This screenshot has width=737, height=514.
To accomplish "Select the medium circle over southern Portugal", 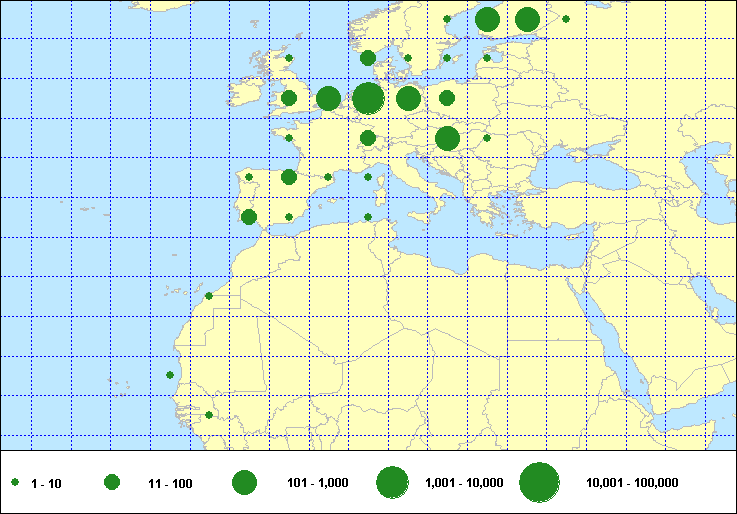I will [249, 217].
